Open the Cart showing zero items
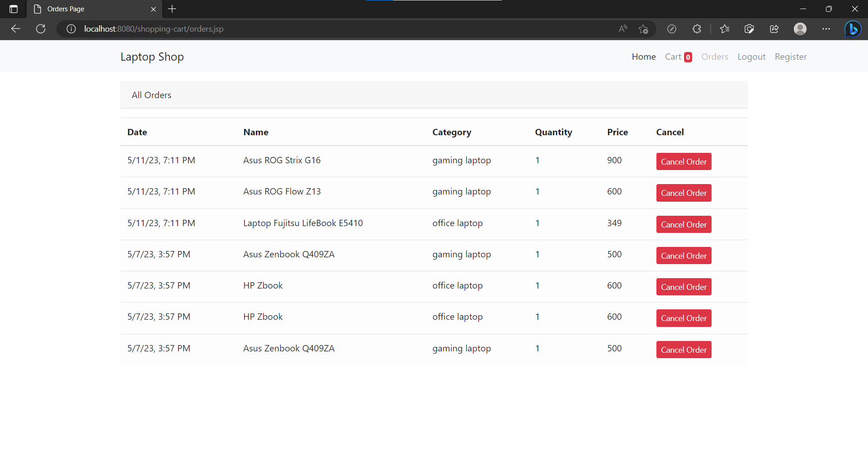 pos(678,57)
